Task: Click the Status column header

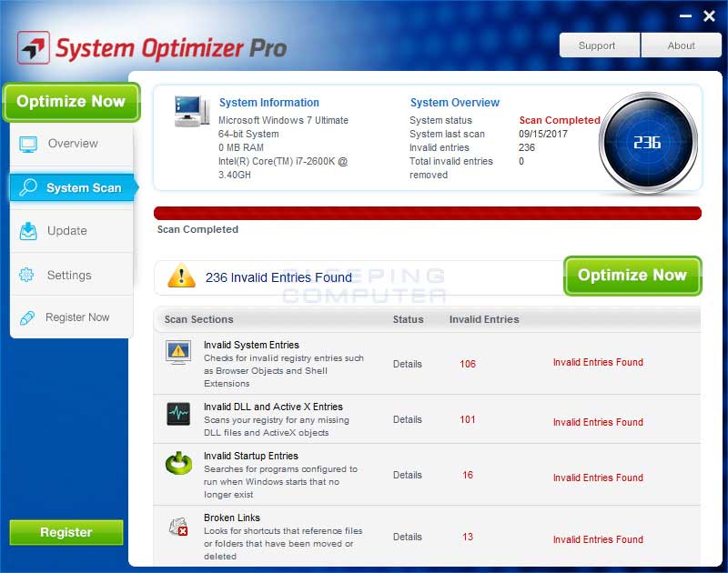Action: (x=408, y=319)
